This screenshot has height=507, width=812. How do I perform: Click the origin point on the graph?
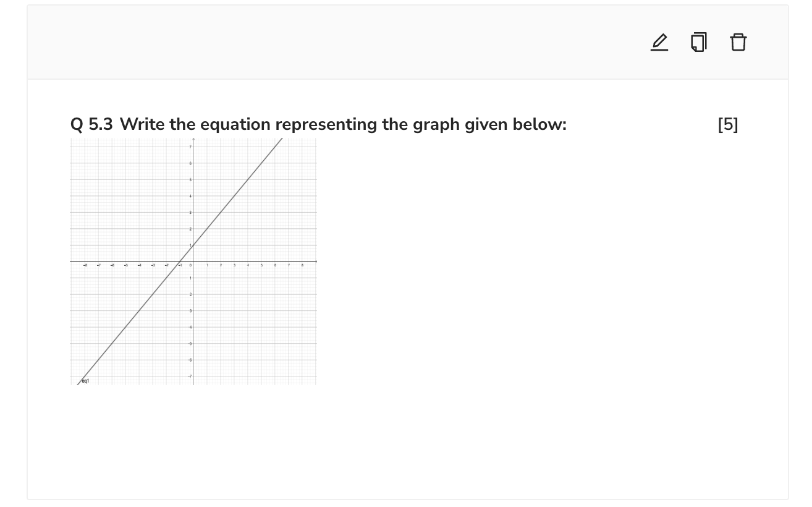[193, 262]
